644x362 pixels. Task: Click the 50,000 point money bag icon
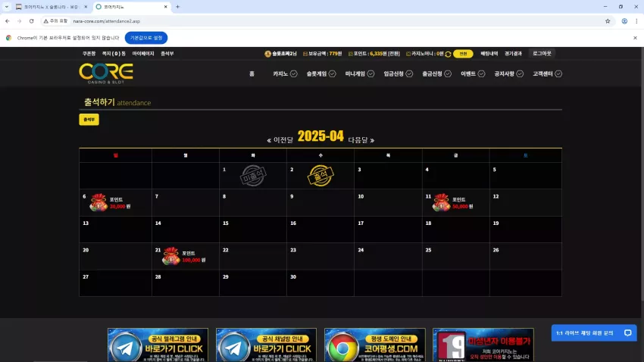click(442, 202)
